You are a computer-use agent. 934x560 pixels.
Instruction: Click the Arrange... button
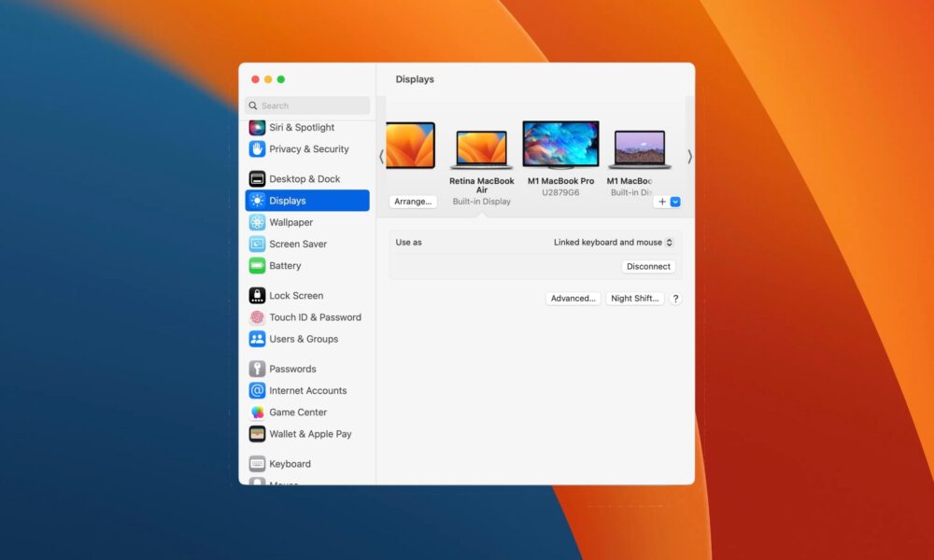pyautogui.click(x=413, y=202)
